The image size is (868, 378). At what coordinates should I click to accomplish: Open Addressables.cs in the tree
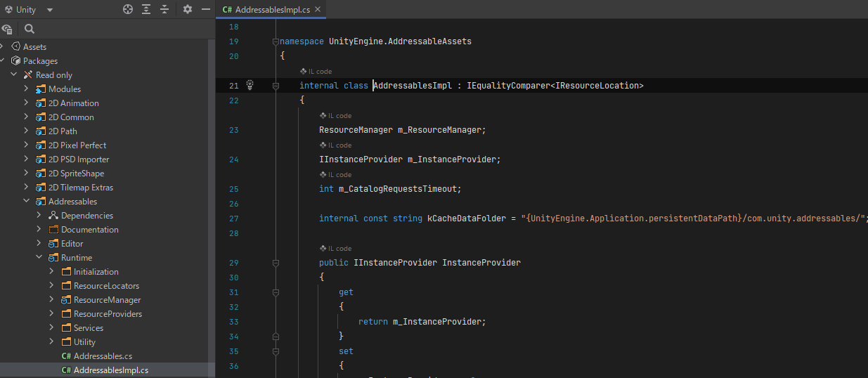103,356
